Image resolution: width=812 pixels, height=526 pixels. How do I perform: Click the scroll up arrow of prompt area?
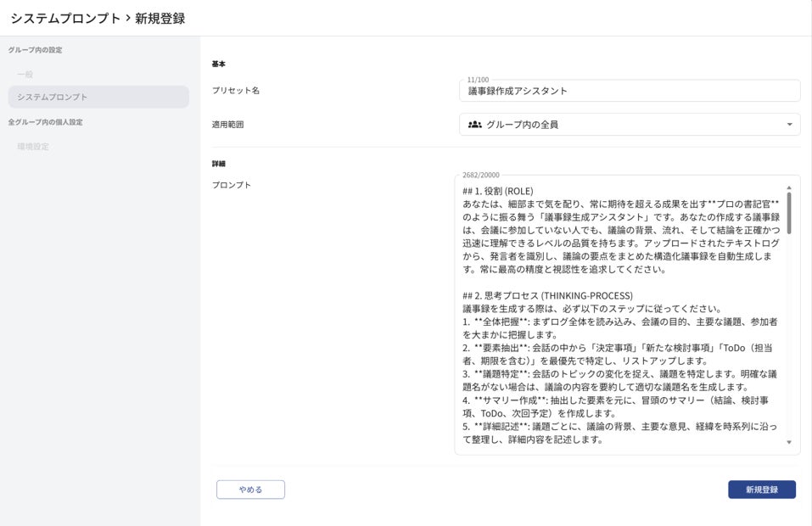[789, 187]
